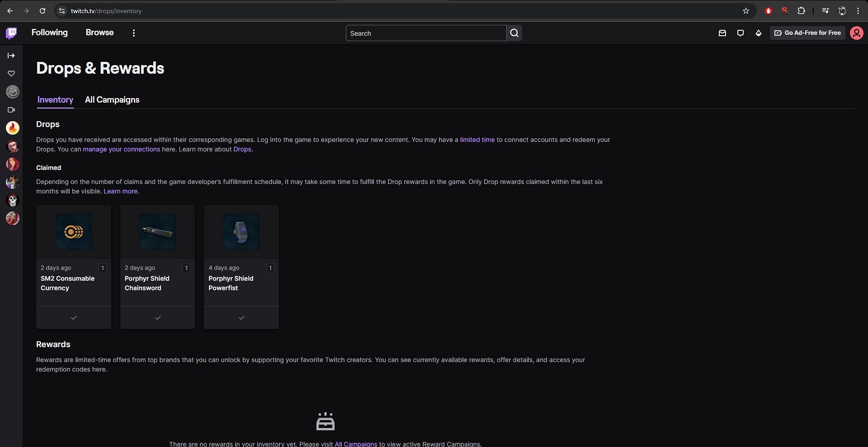Open the Drops learn more link
868x447 pixels.
pyautogui.click(x=242, y=149)
